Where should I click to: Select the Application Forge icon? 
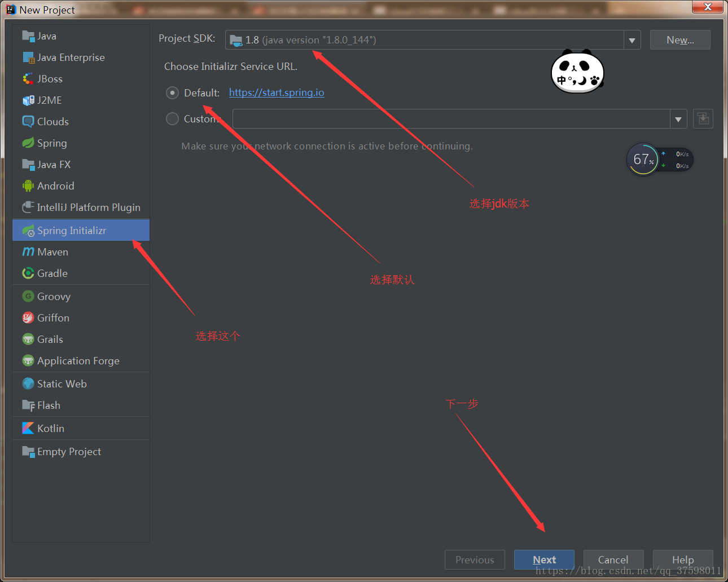tap(28, 361)
